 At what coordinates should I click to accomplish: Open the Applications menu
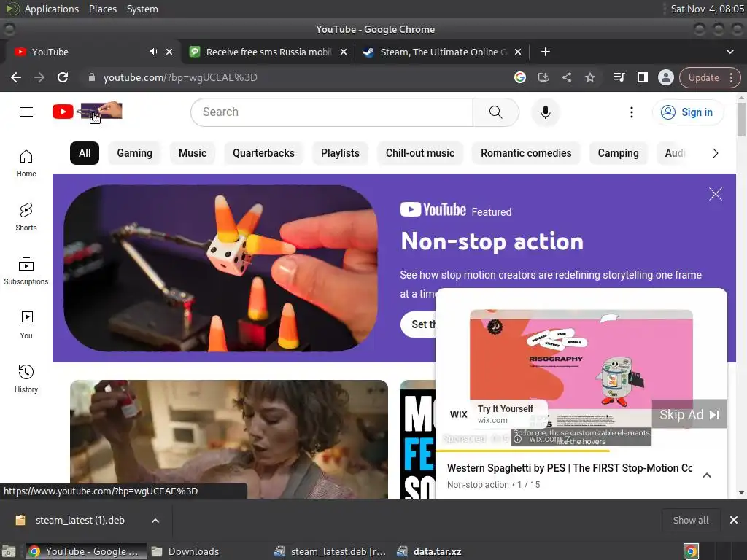click(52, 9)
